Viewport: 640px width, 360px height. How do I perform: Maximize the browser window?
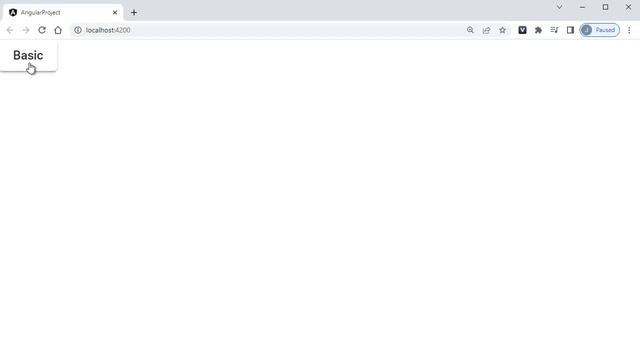[605, 7]
